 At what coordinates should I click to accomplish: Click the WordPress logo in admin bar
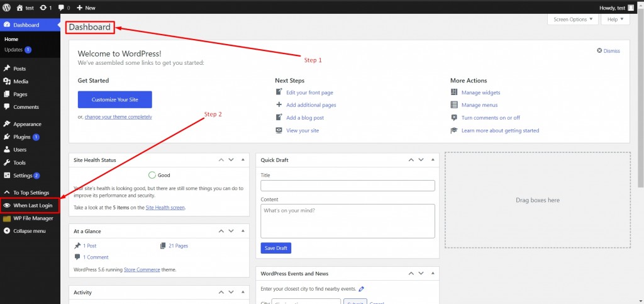[x=6, y=8]
